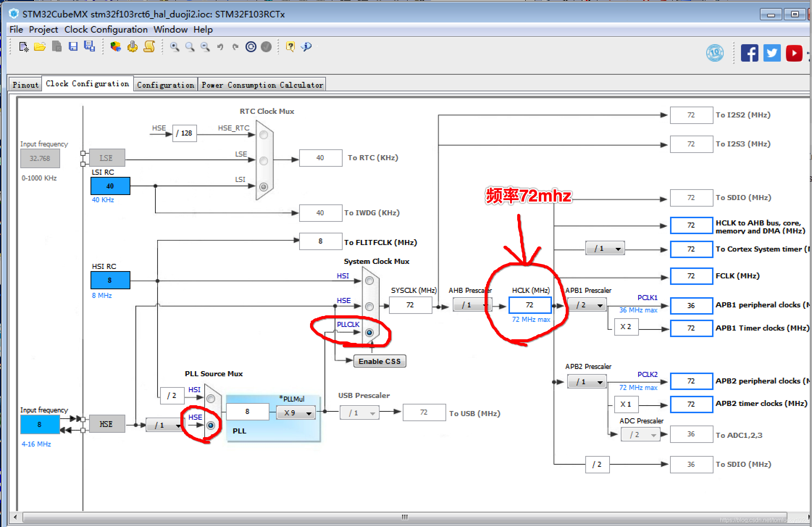Click the To FLITFCLK 8 value box

[x=321, y=241]
